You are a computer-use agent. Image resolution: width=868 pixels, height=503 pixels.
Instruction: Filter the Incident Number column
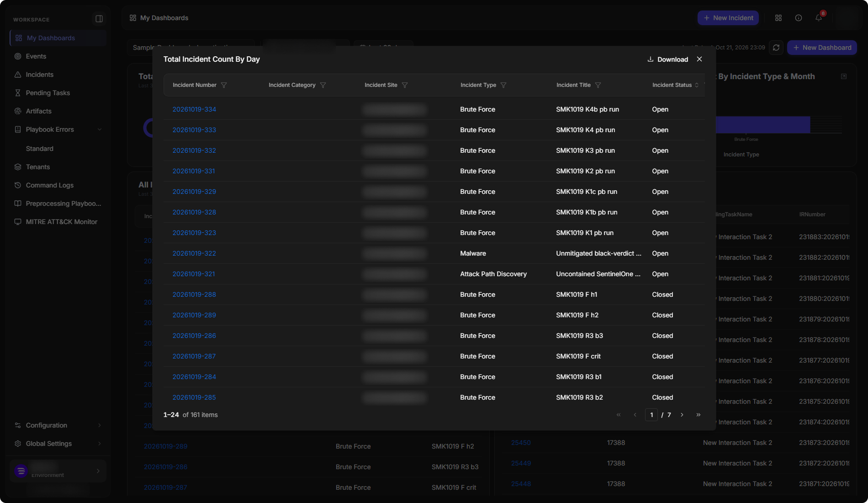click(224, 85)
